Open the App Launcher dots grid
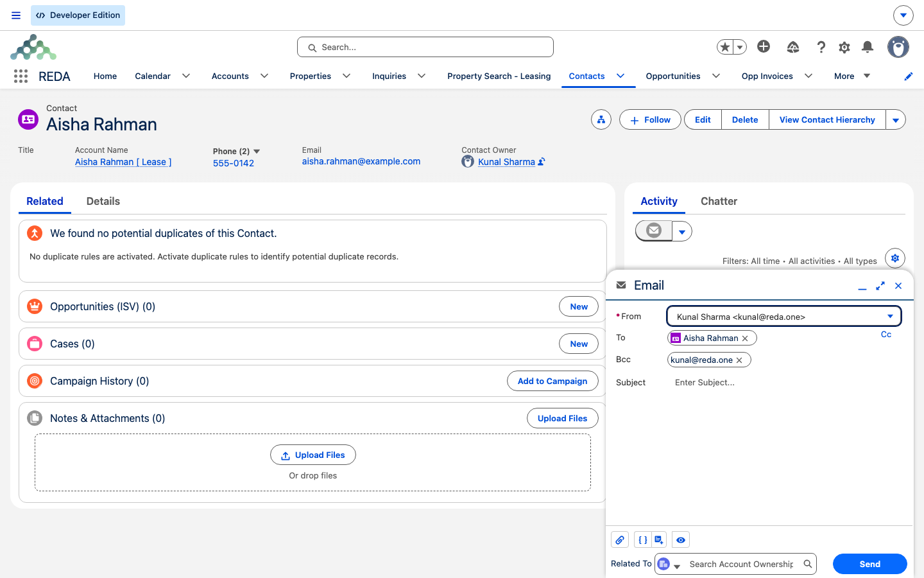The height and width of the screenshot is (578, 924). [21, 76]
